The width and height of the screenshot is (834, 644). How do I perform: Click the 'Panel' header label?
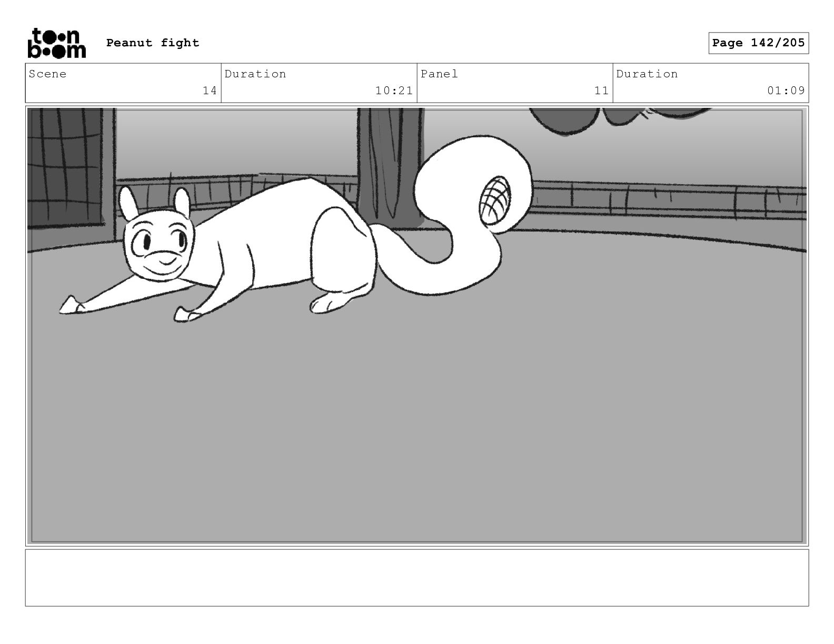click(x=439, y=74)
